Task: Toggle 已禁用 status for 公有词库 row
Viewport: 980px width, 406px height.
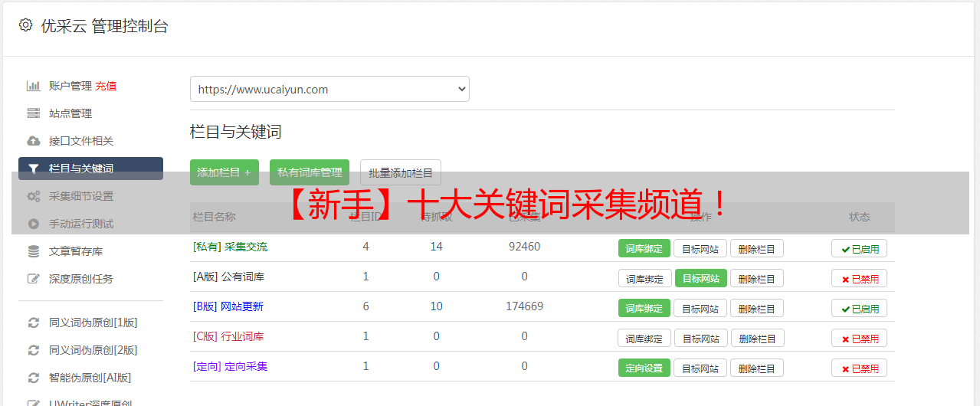Action: (x=859, y=278)
